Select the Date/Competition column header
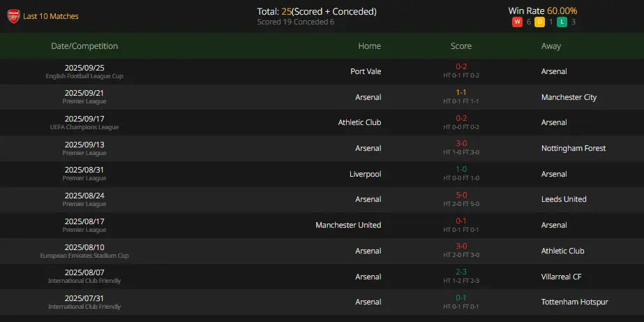644x322 pixels. point(84,46)
